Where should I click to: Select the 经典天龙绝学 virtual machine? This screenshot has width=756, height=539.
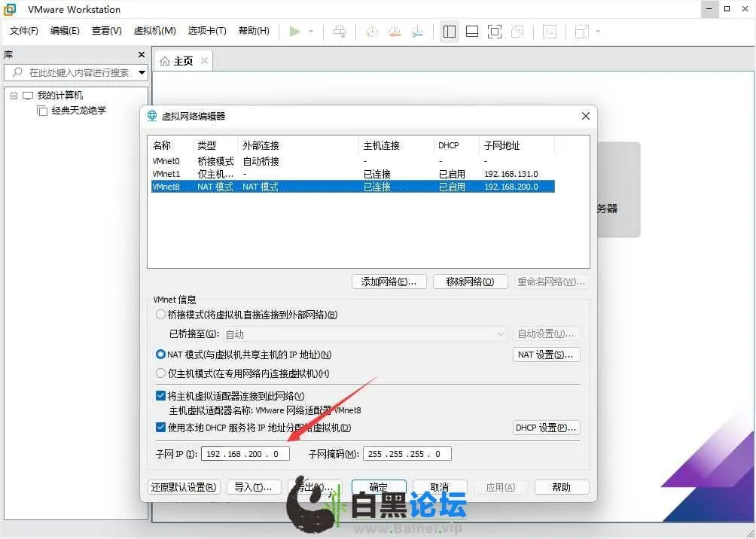78,111
